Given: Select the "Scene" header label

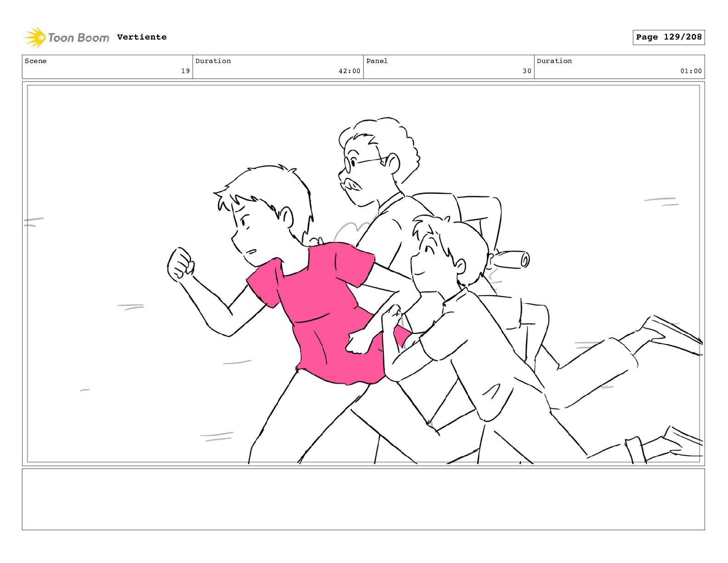Looking at the screenshot, I should pyautogui.click(x=35, y=61).
